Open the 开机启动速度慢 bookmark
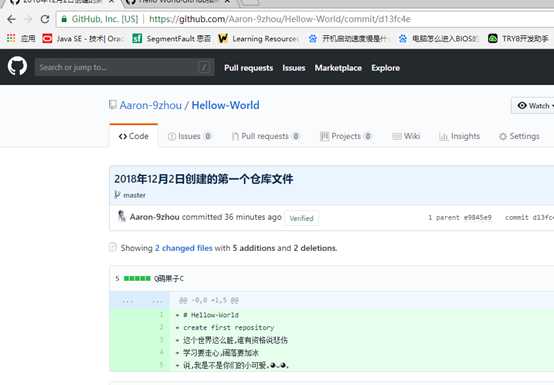 point(348,38)
